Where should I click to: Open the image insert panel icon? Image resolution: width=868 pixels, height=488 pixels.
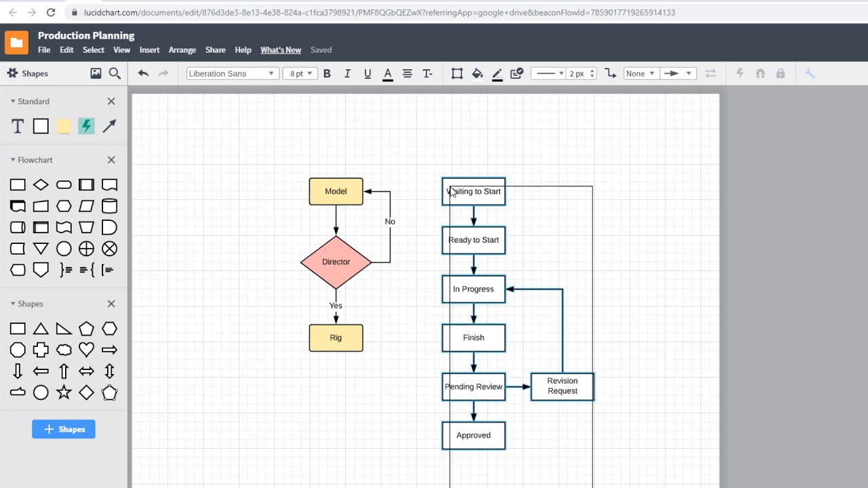click(96, 73)
